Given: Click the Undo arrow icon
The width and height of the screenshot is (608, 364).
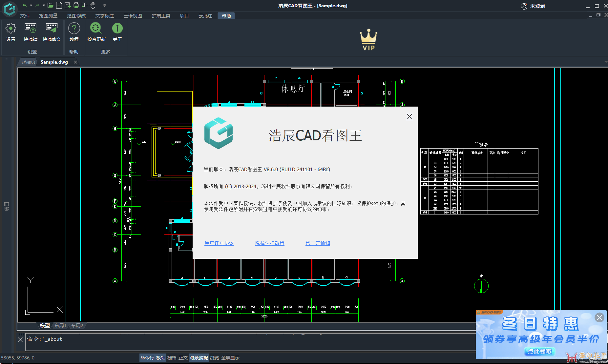Looking at the screenshot, I should click(25, 5).
